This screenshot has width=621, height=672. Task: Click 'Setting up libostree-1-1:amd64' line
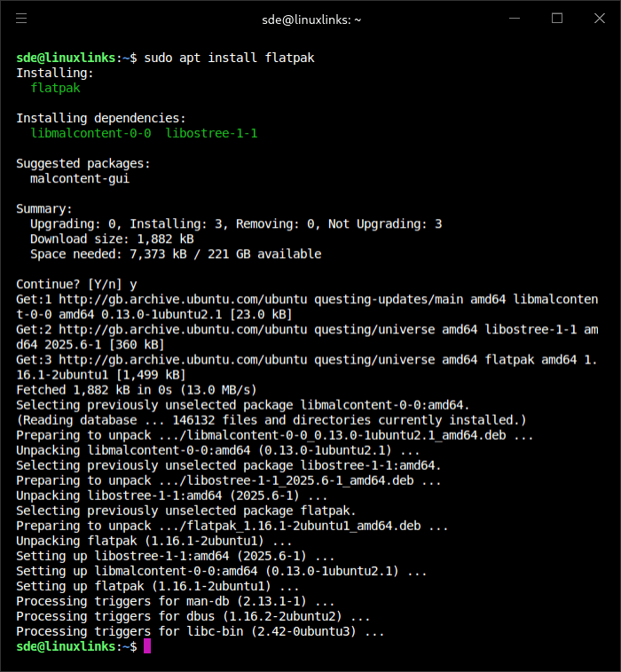point(176,556)
